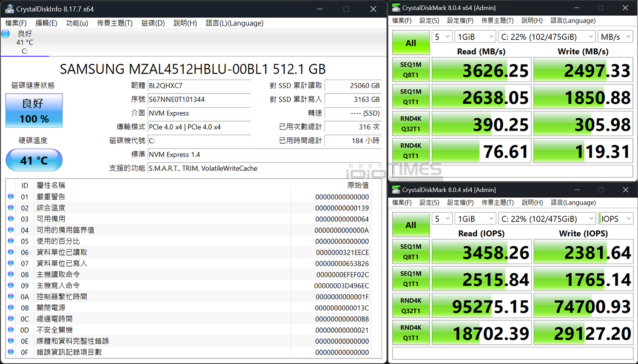Click status orb for attribute 08 主機讀取命令
The image size is (638, 364).
(x=11, y=274)
